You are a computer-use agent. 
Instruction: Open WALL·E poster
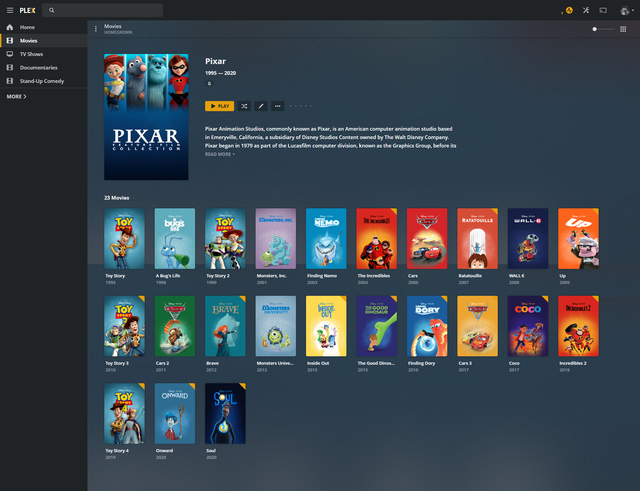click(x=528, y=239)
